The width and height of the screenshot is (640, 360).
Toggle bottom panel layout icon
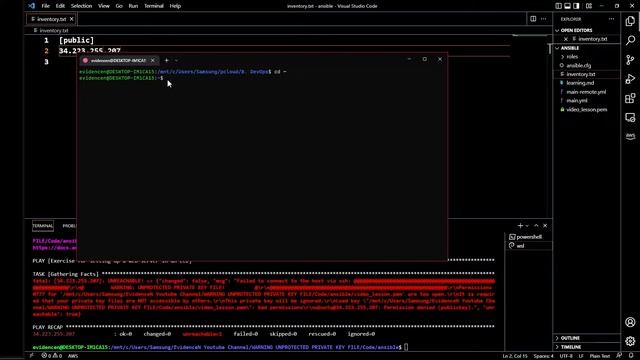click(567, 6)
